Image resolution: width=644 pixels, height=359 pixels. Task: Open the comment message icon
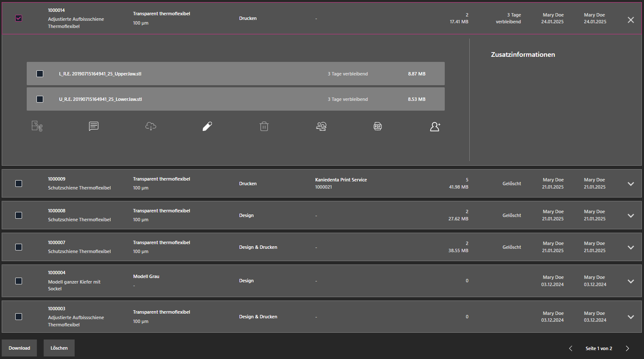[x=94, y=126]
